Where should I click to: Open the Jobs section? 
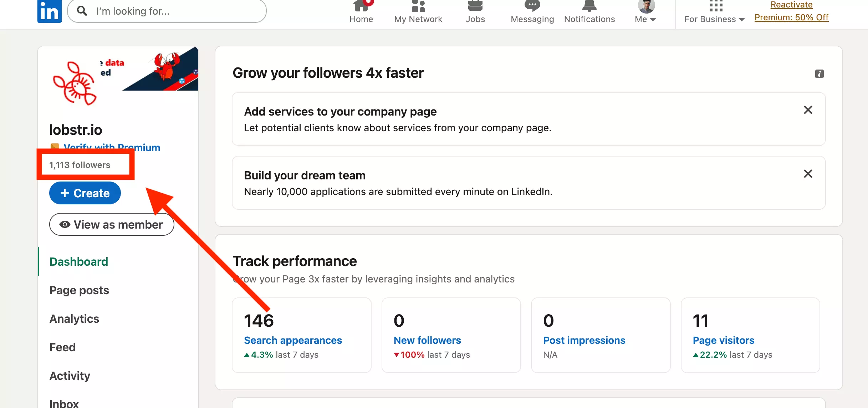[x=475, y=12]
